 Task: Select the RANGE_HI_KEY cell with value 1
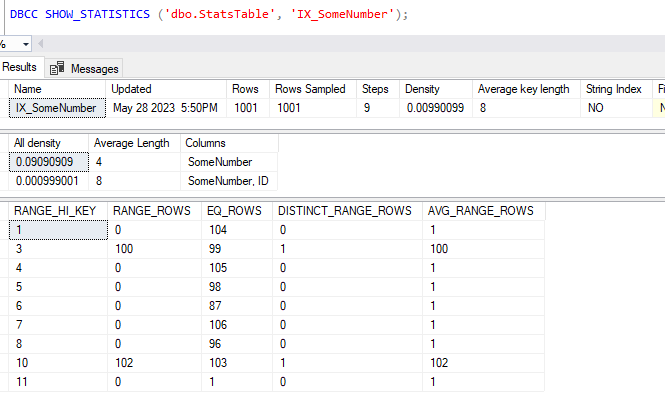pyautogui.click(x=55, y=229)
